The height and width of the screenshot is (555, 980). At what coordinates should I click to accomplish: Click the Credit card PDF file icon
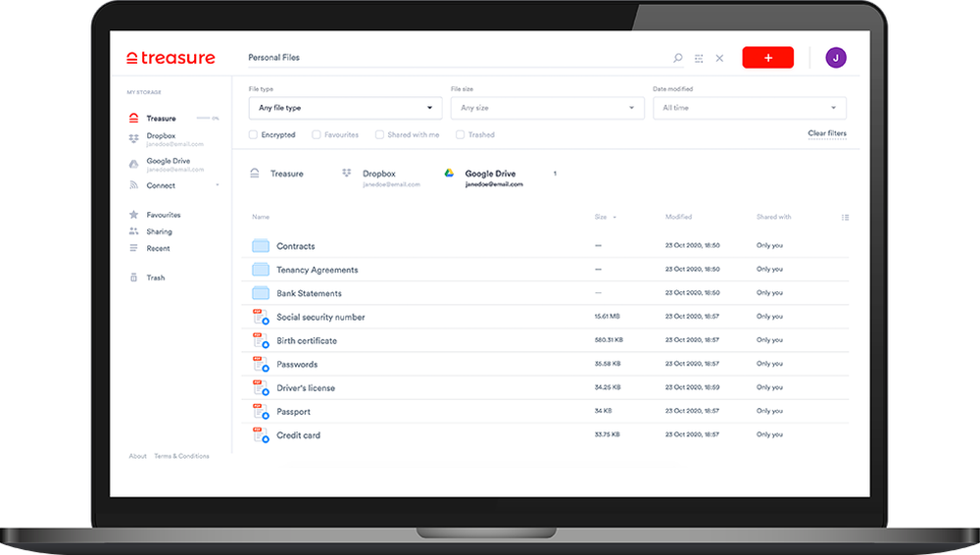point(261,434)
